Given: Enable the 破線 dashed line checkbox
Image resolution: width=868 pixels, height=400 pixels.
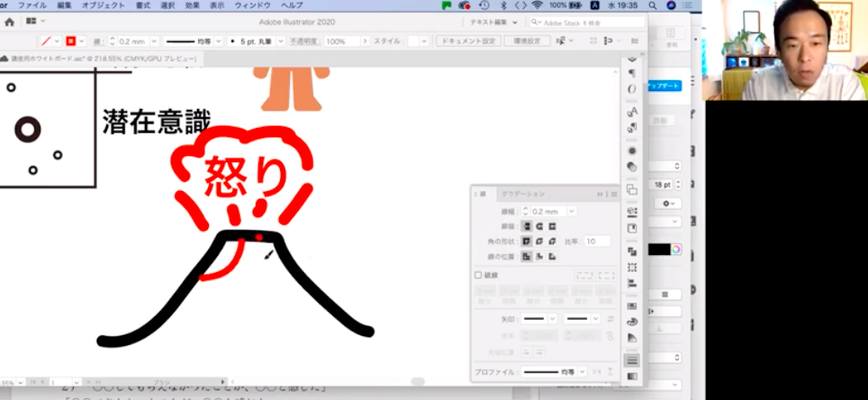Looking at the screenshot, I should [478, 275].
